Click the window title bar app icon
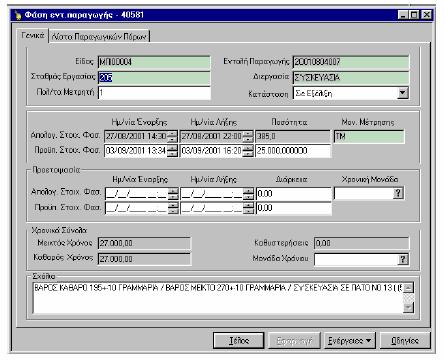The image size is (445, 360). tap(18, 15)
